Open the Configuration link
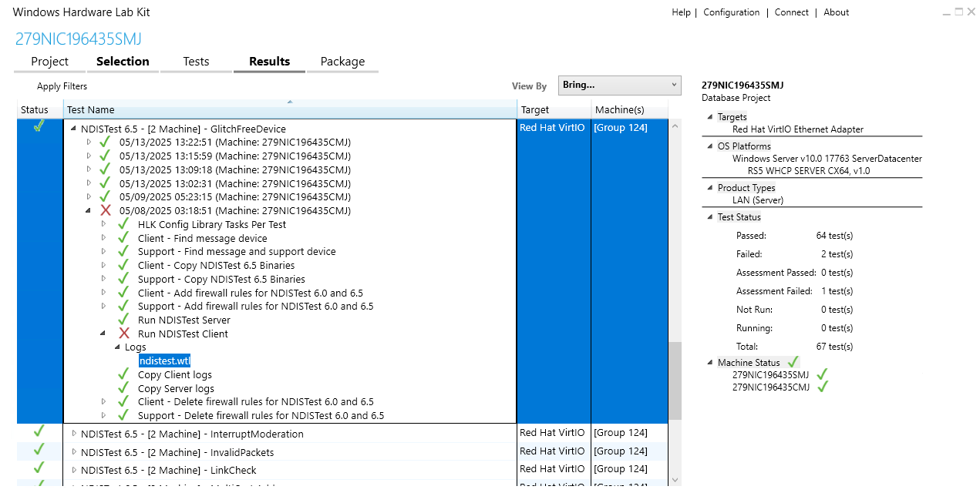980x503 pixels. 731,12
